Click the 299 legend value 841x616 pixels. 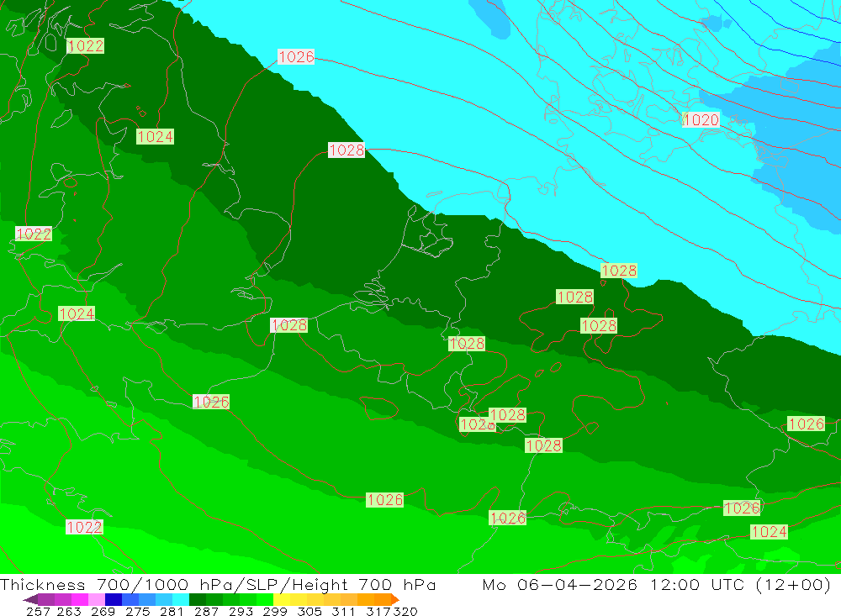pyautogui.click(x=275, y=611)
